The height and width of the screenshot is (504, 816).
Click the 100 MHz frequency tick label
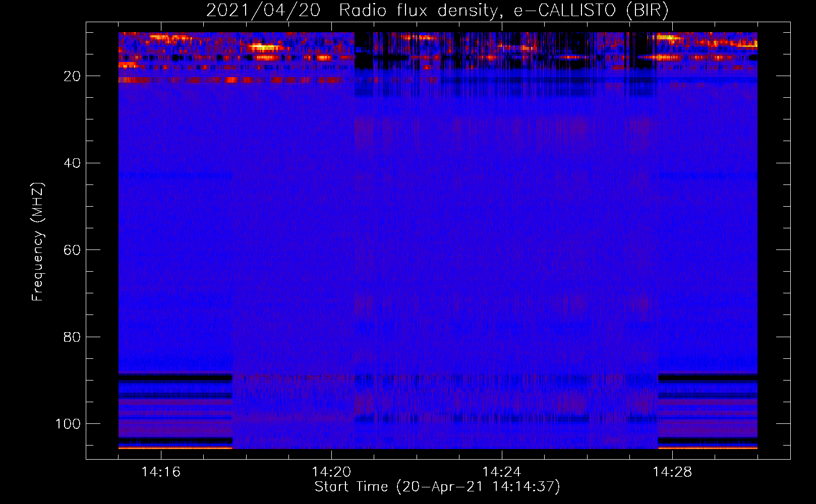point(68,424)
